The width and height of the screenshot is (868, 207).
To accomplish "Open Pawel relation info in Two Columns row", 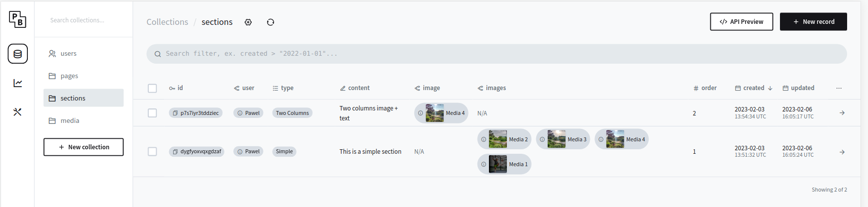I will click(240, 113).
